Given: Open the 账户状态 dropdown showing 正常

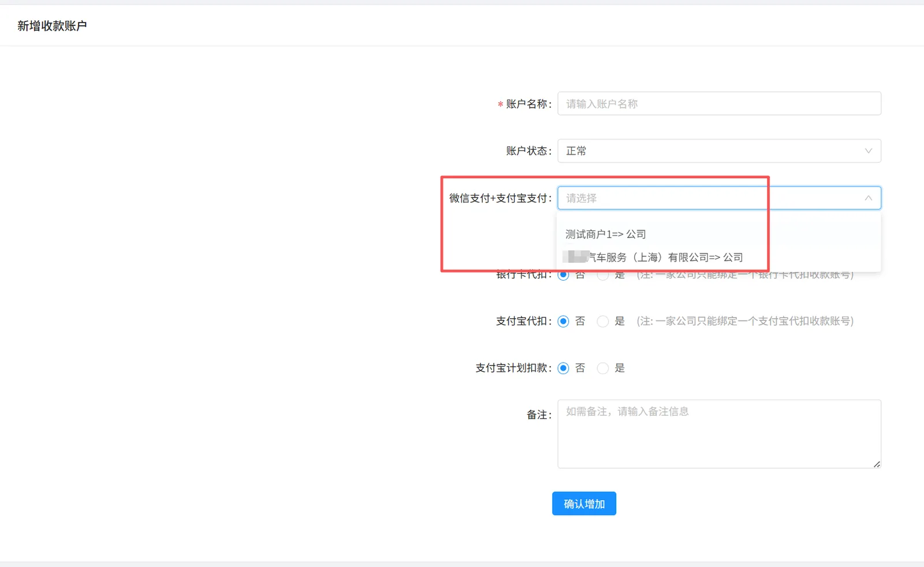Looking at the screenshot, I should (719, 151).
